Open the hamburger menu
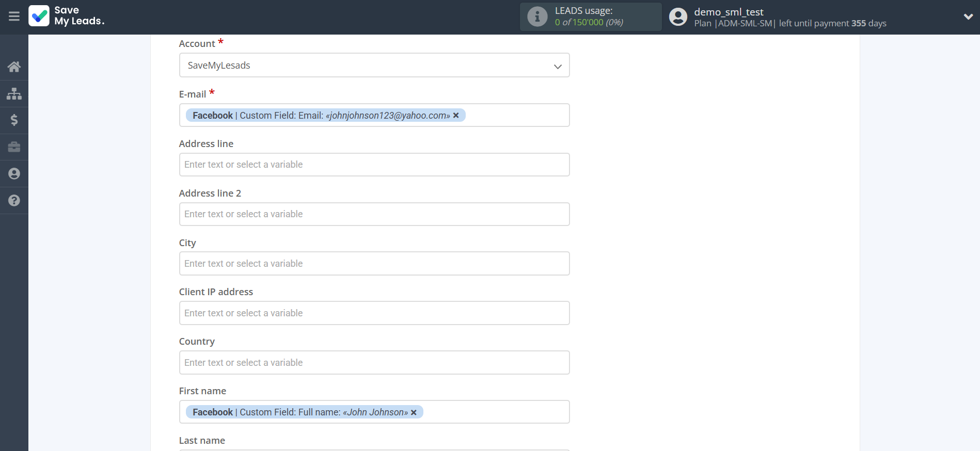This screenshot has width=980, height=451. 14,17
